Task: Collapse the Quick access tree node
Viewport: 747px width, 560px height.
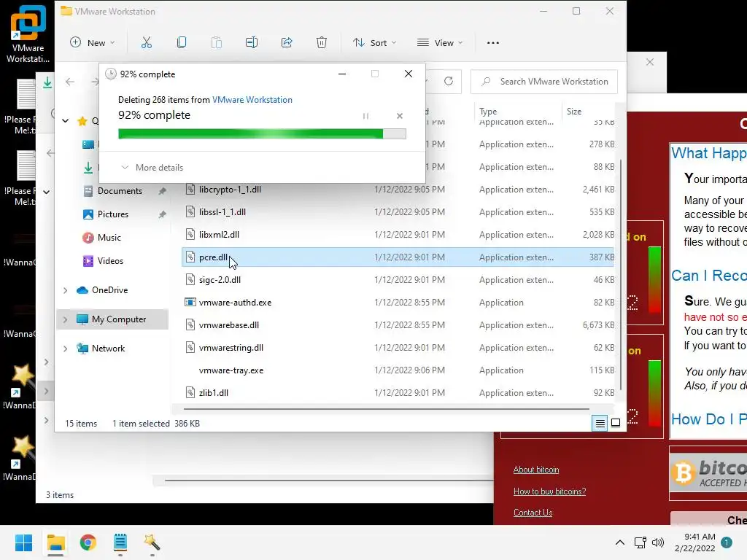Action: coord(65,120)
